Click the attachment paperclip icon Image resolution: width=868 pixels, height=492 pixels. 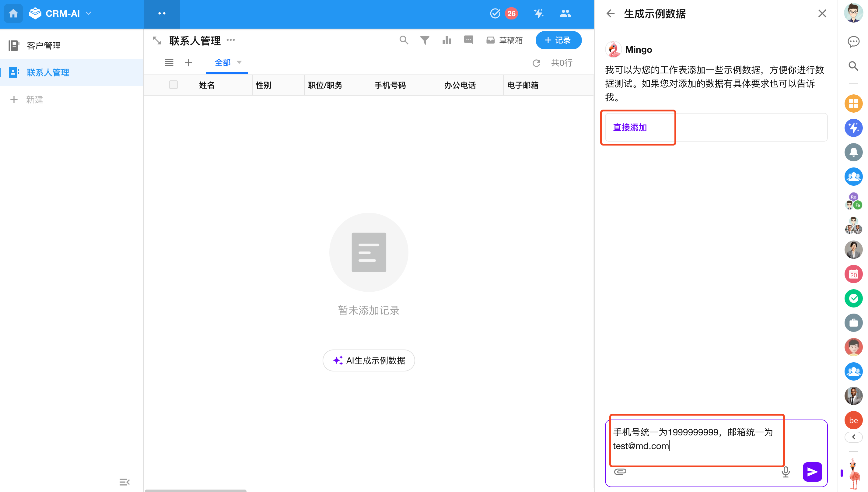click(x=620, y=471)
